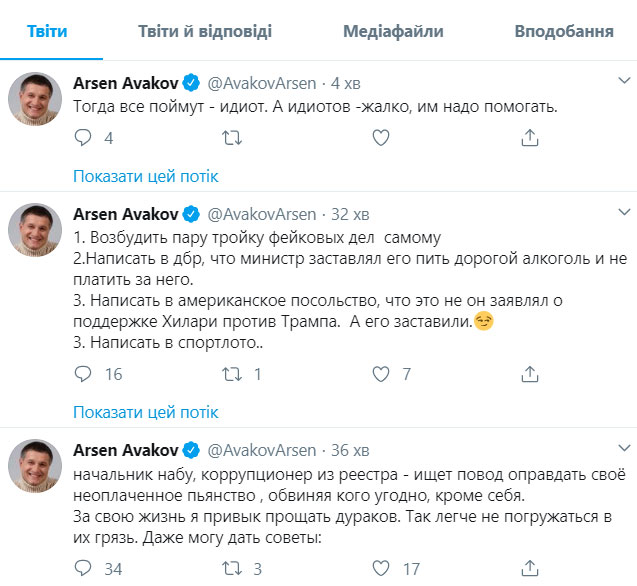The height and width of the screenshot is (586, 637).
Task: Open the Медіафайли tab
Action: coord(393,31)
